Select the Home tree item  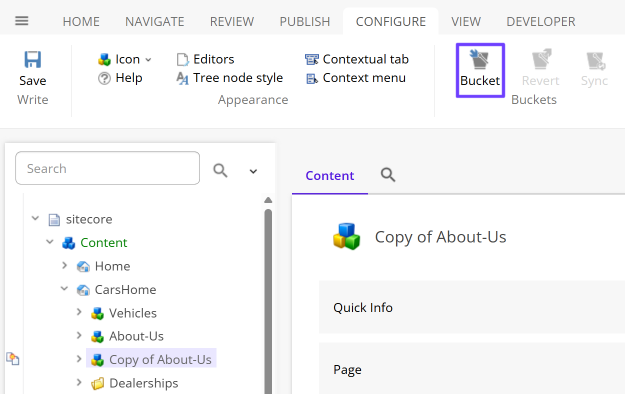click(x=112, y=266)
